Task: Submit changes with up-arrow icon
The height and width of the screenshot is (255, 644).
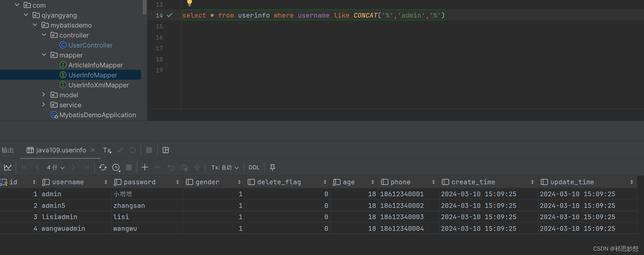Action: click(197, 167)
